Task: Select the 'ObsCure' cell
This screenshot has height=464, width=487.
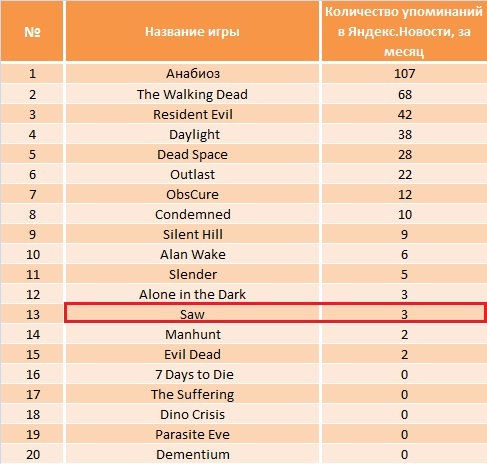Action: click(x=192, y=194)
